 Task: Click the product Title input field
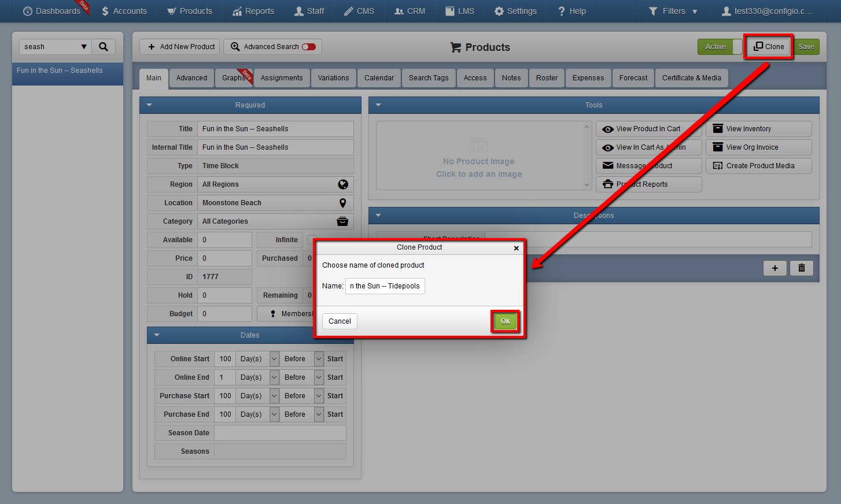pyautogui.click(x=275, y=129)
